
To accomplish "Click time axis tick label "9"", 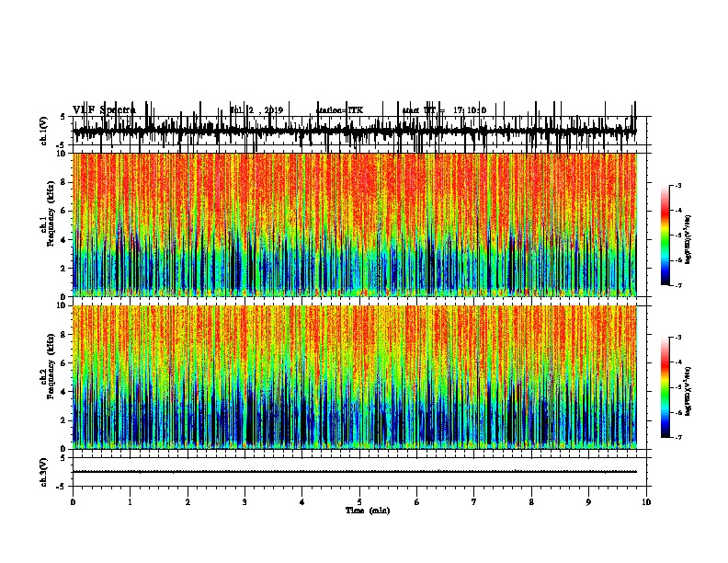I will coord(588,502).
